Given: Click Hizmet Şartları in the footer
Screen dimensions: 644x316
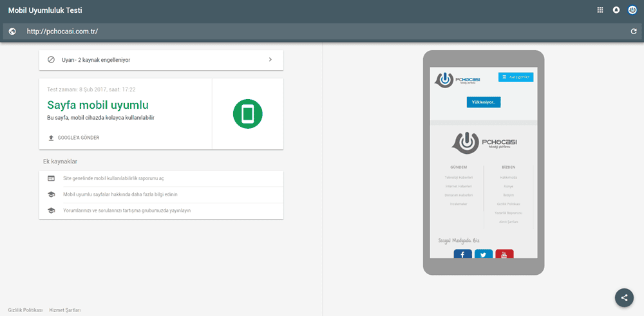Looking at the screenshot, I should pyautogui.click(x=65, y=310).
